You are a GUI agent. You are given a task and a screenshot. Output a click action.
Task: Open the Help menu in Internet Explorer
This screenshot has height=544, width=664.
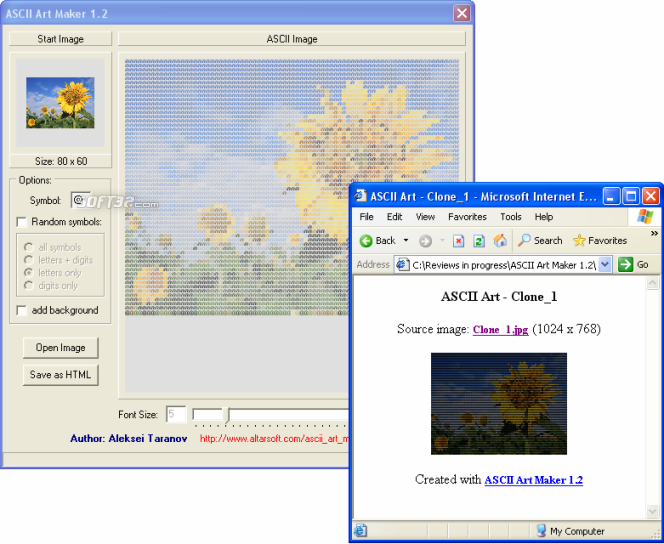coord(544,217)
